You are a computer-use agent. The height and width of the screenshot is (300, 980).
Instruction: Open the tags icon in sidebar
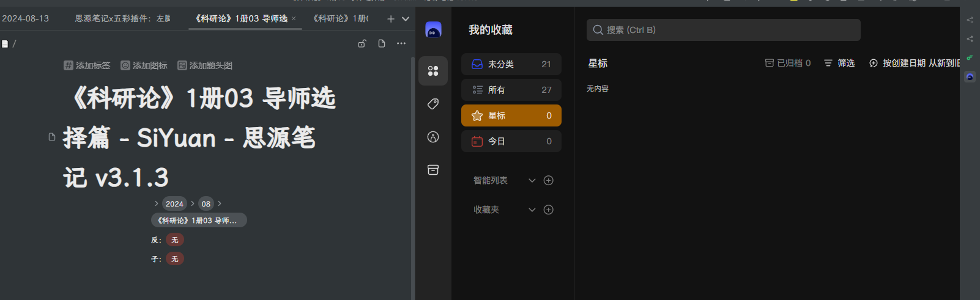click(x=433, y=104)
